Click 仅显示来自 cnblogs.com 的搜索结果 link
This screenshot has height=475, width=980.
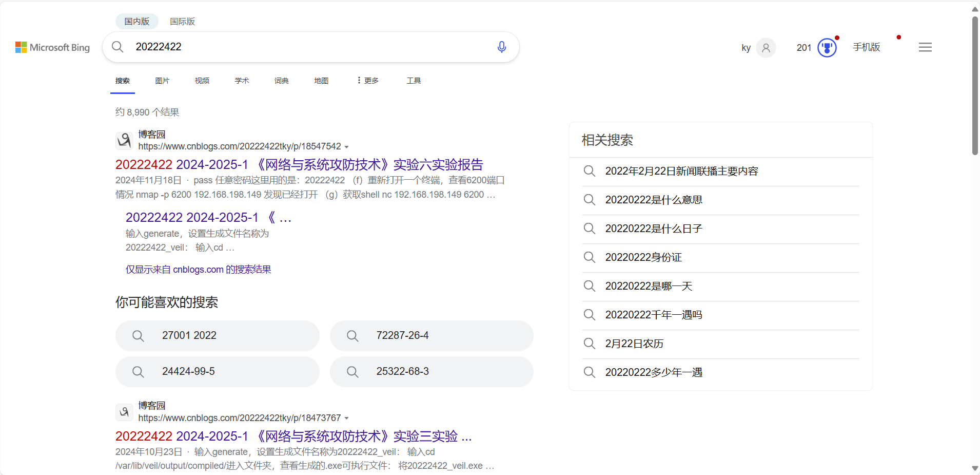(x=199, y=270)
